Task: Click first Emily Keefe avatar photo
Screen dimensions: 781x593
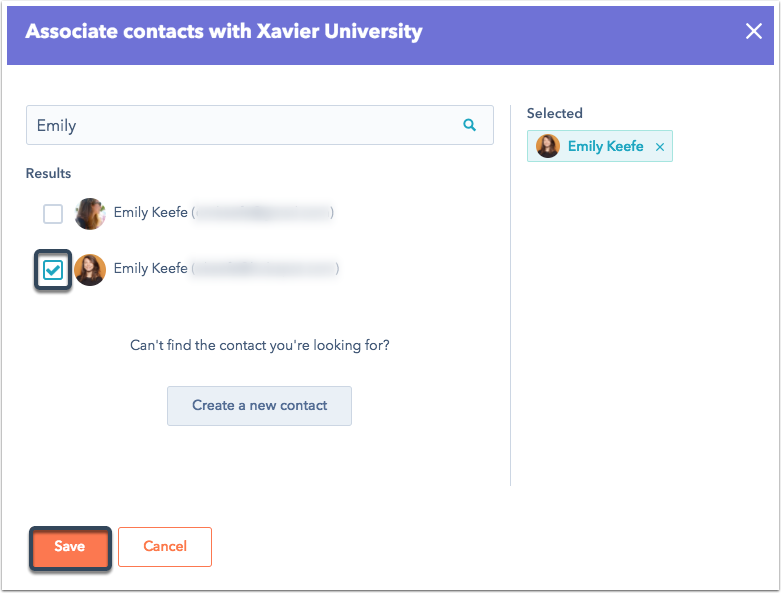Action: [90, 214]
